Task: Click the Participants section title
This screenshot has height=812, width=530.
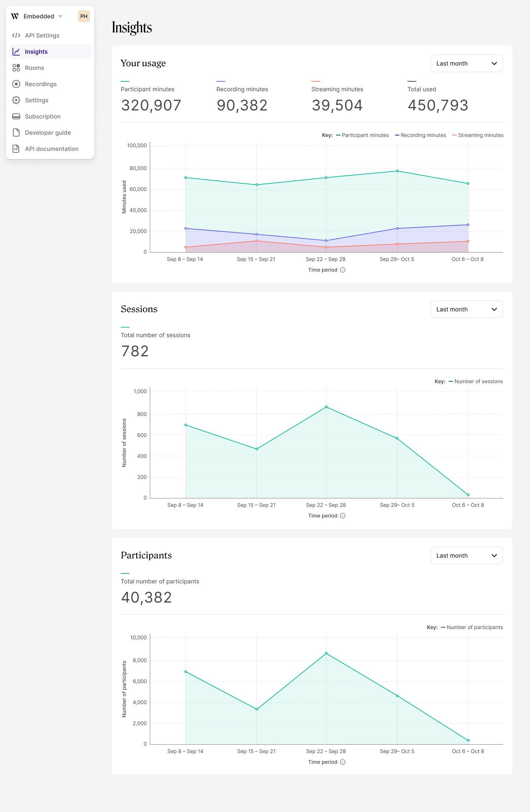Action: 146,555
